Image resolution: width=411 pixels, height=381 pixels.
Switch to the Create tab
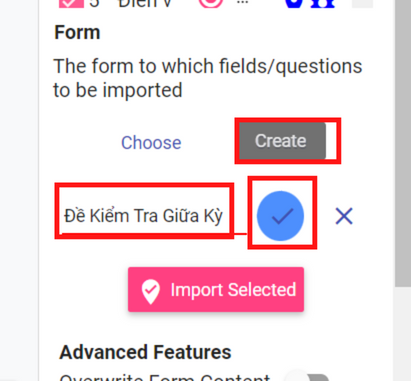point(280,141)
